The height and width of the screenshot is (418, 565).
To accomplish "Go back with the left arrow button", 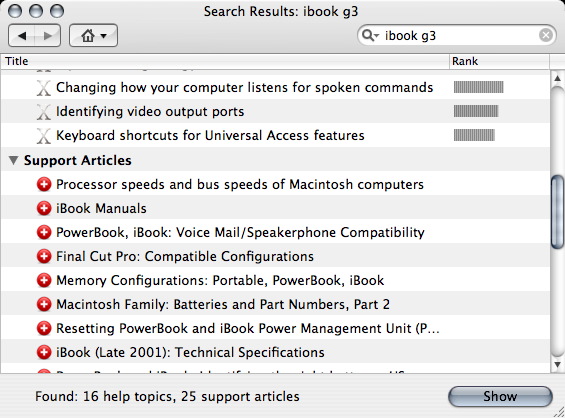I will click(x=22, y=35).
